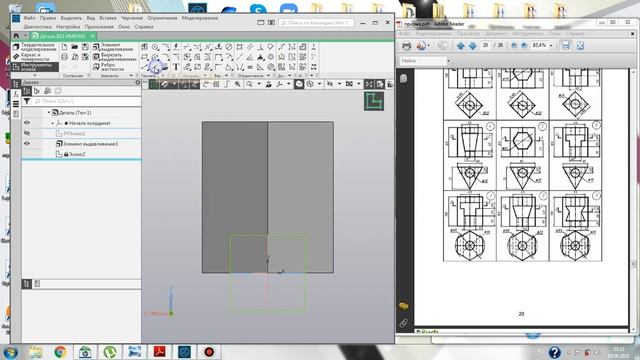Screen dimensions: 640x360
Task: Select the second sketch item in the tree
Action: tap(77, 154)
